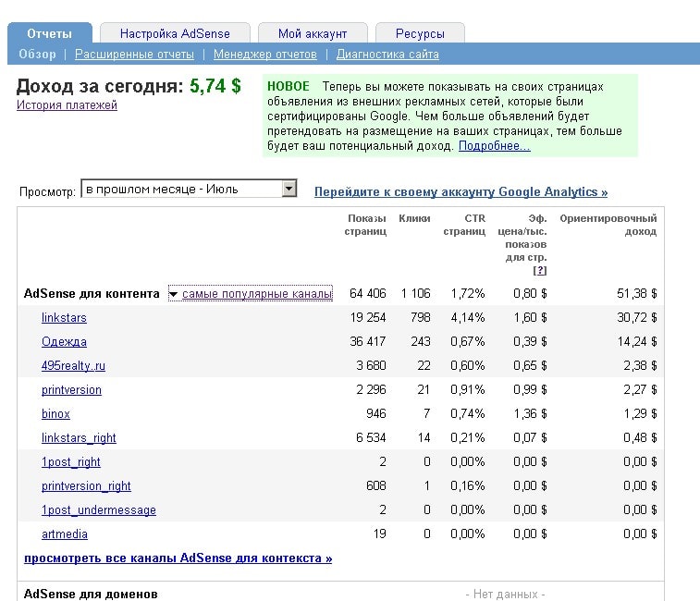Open the binox channel link
700x601 pixels.
55,414
